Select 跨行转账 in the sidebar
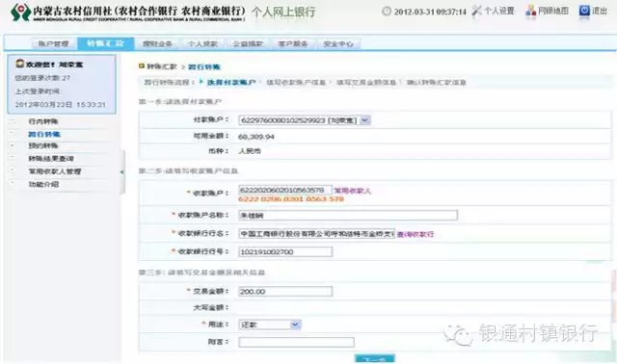Image resolution: width=617 pixels, height=364 pixels. pyautogui.click(x=44, y=135)
